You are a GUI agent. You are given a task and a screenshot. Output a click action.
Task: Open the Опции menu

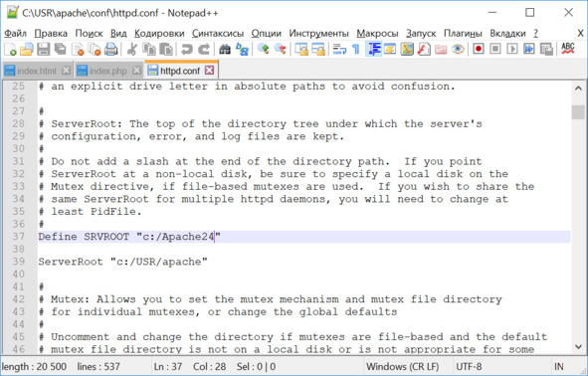[267, 34]
